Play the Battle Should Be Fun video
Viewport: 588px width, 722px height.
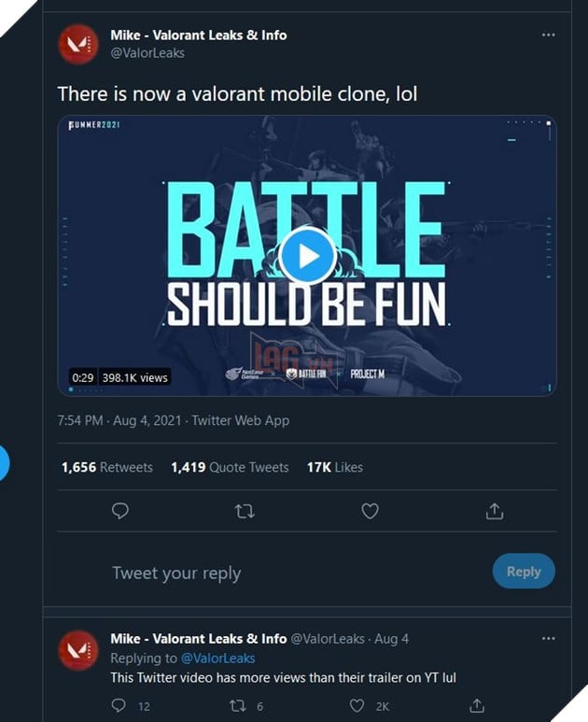[x=308, y=254]
